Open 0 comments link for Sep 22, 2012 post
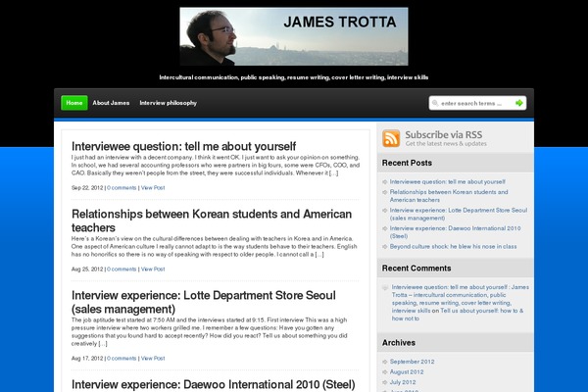 coord(122,187)
